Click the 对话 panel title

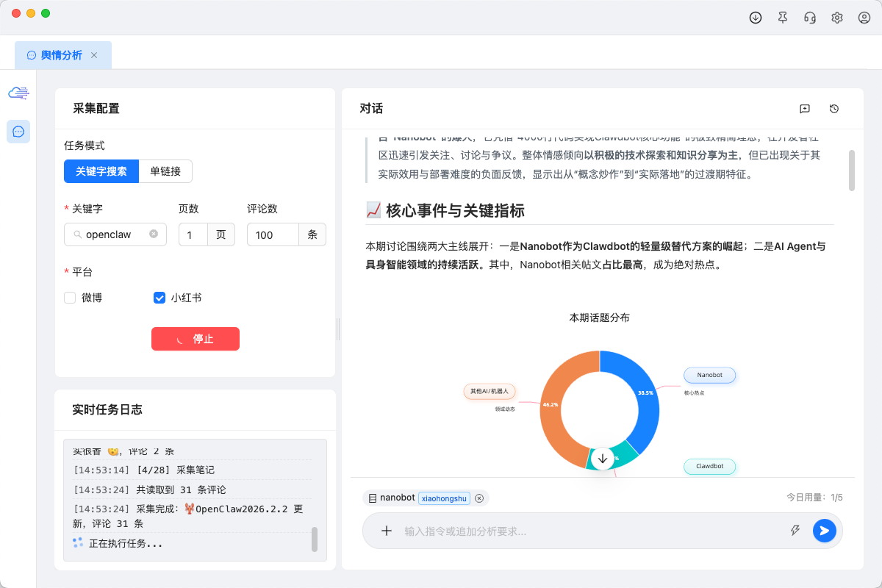(x=371, y=108)
